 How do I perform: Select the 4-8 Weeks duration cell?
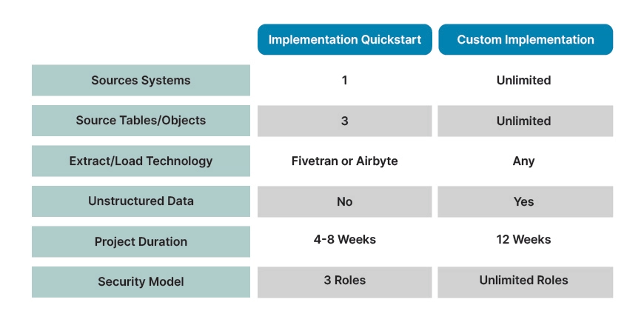tap(345, 239)
